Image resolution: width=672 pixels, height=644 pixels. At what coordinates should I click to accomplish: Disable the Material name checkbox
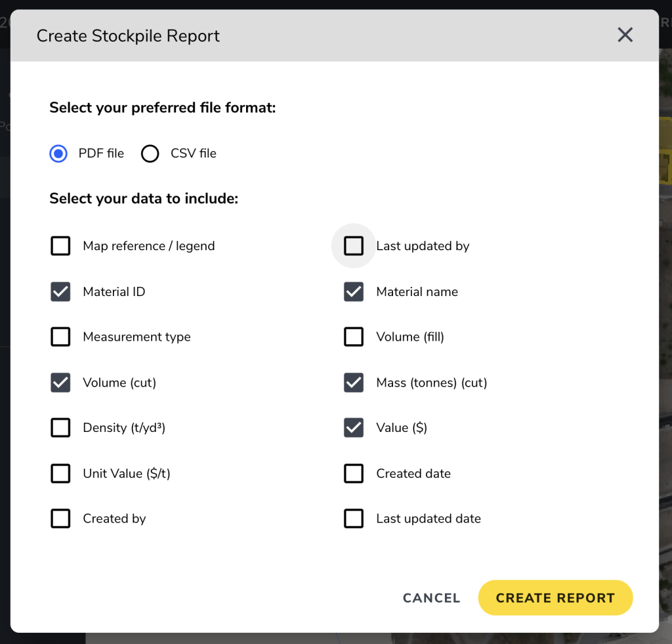(x=354, y=292)
